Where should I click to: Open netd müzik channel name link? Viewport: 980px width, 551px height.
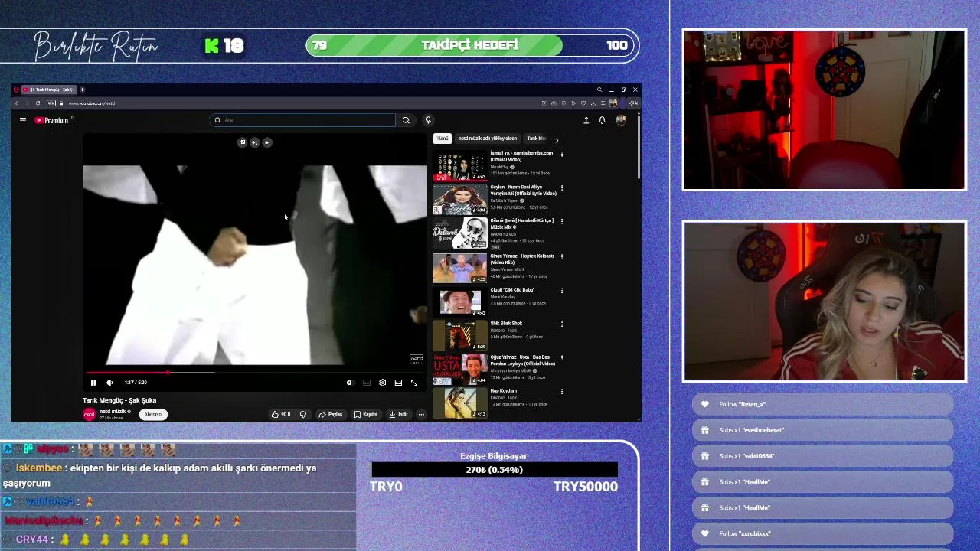[113, 412]
